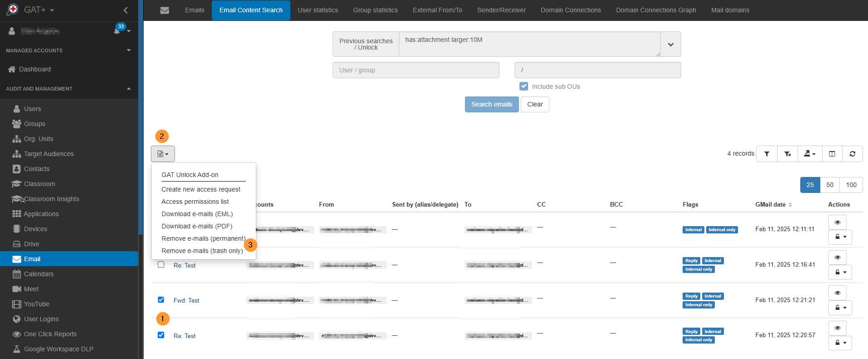The image size is (868, 359).
Task: Open the column visibility icon
Action: [832, 154]
